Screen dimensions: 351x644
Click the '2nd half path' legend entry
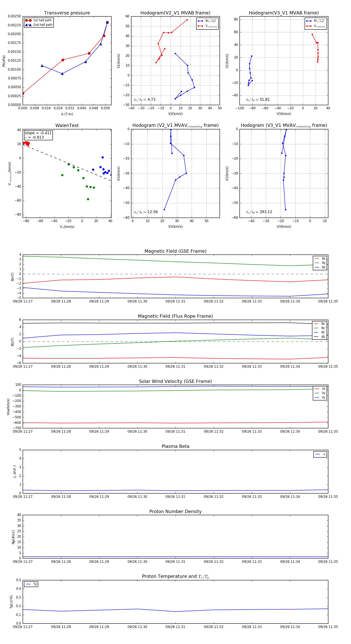(39, 25)
